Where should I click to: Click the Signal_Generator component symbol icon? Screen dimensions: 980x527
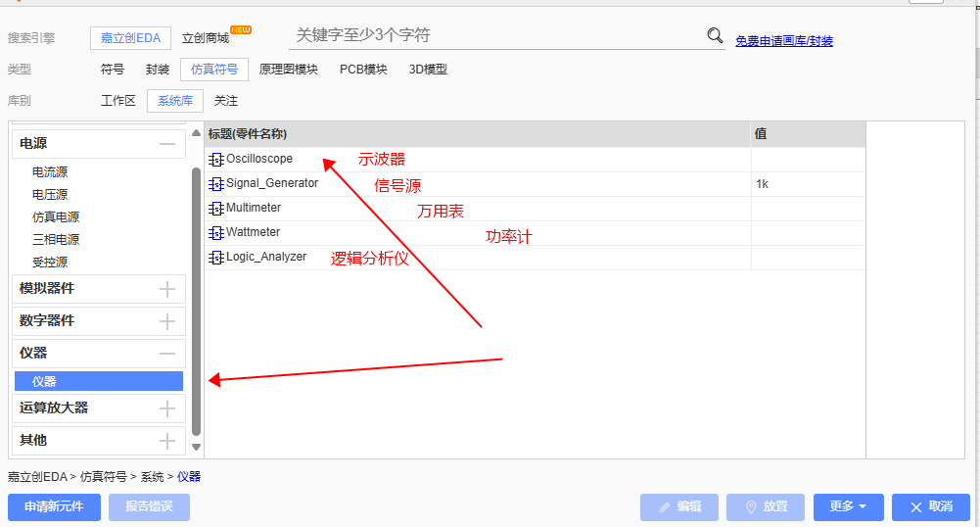click(x=215, y=184)
